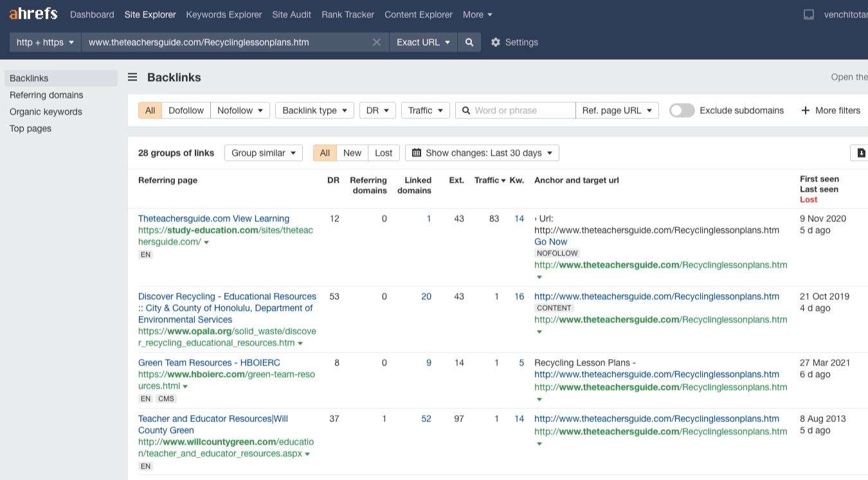Click the Ahrefs logo
868x480 pixels.
pyautogui.click(x=33, y=14)
